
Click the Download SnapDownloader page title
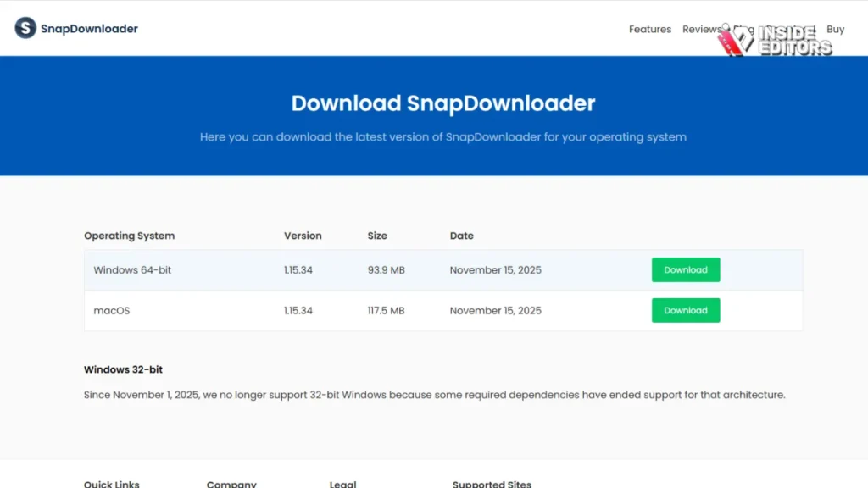[443, 103]
